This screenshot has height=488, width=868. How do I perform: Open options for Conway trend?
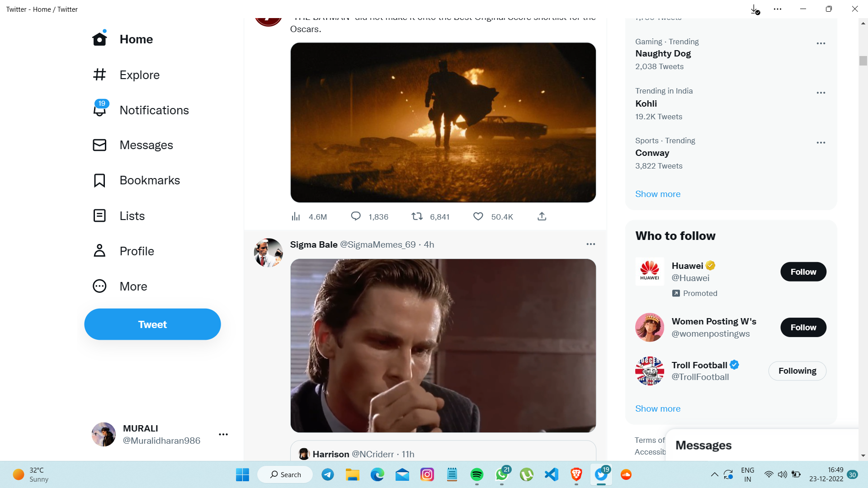tap(821, 142)
